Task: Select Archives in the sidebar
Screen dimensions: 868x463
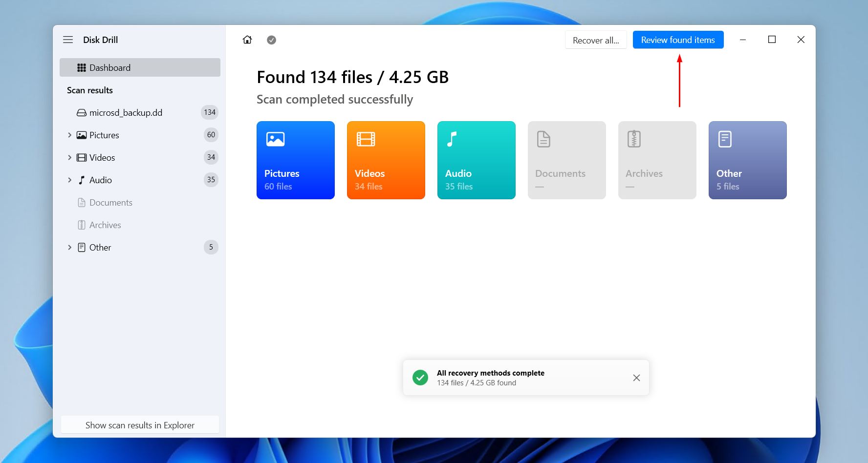Action: tap(105, 225)
